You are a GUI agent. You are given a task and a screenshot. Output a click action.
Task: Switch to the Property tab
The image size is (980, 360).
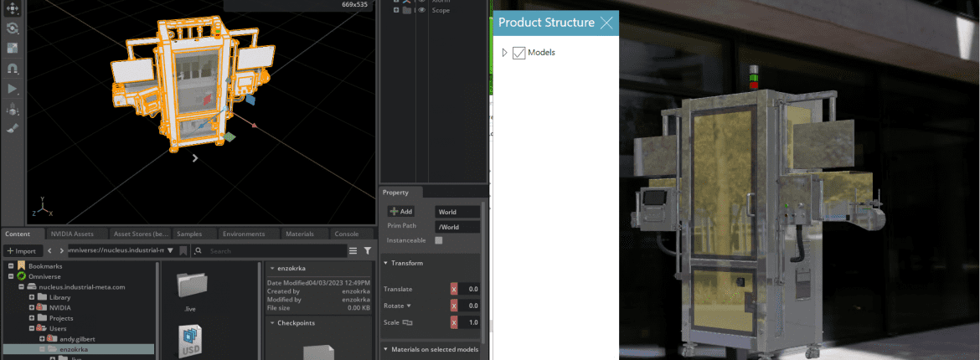(395, 193)
